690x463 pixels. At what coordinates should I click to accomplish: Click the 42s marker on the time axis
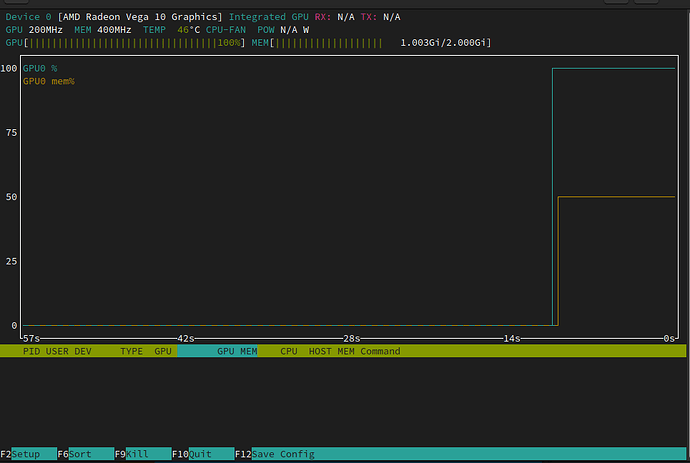pyautogui.click(x=185, y=339)
